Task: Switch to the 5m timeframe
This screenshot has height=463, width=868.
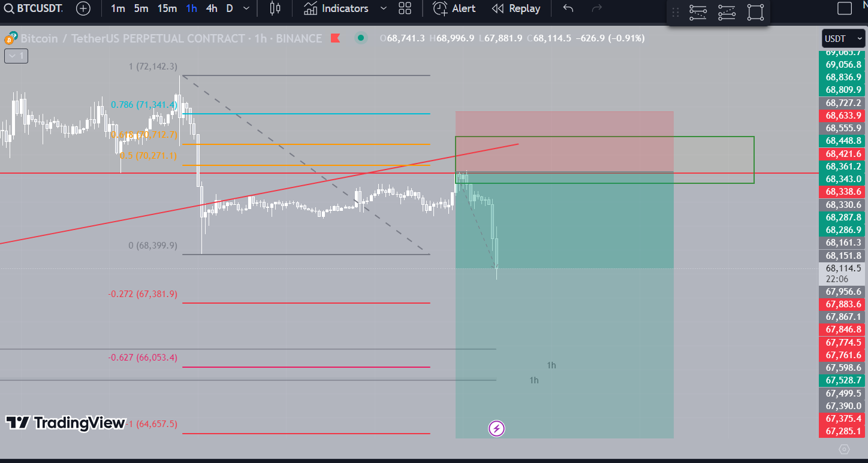Action: point(141,8)
